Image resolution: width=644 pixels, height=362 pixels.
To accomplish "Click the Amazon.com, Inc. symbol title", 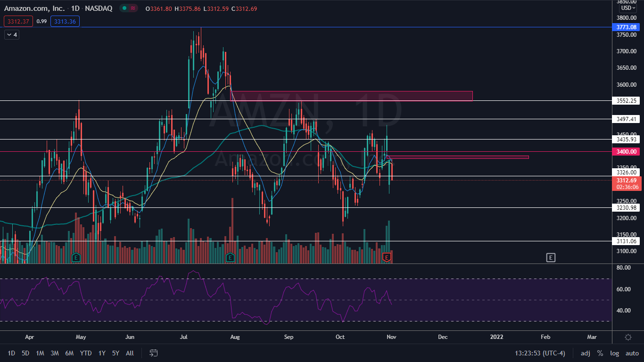I will [x=34, y=8].
